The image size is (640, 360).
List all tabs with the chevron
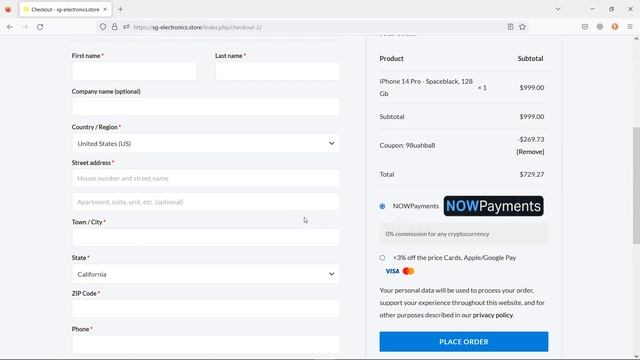coord(558,9)
